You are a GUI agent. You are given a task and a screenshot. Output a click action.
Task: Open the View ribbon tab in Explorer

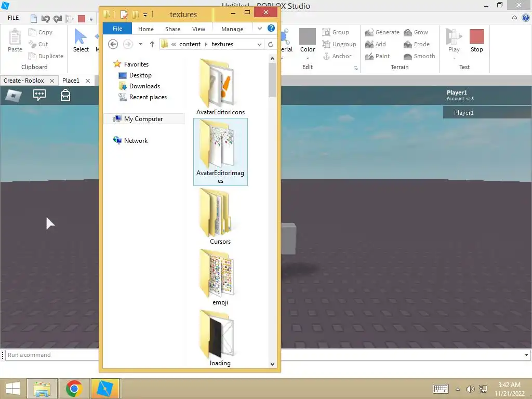tap(198, 29)
